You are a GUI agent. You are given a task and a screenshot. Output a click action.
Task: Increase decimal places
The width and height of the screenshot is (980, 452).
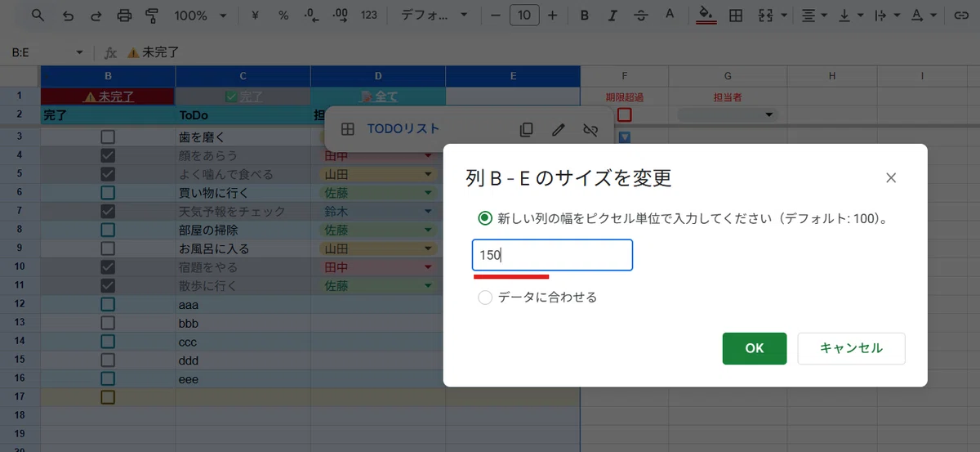[341, 15]
